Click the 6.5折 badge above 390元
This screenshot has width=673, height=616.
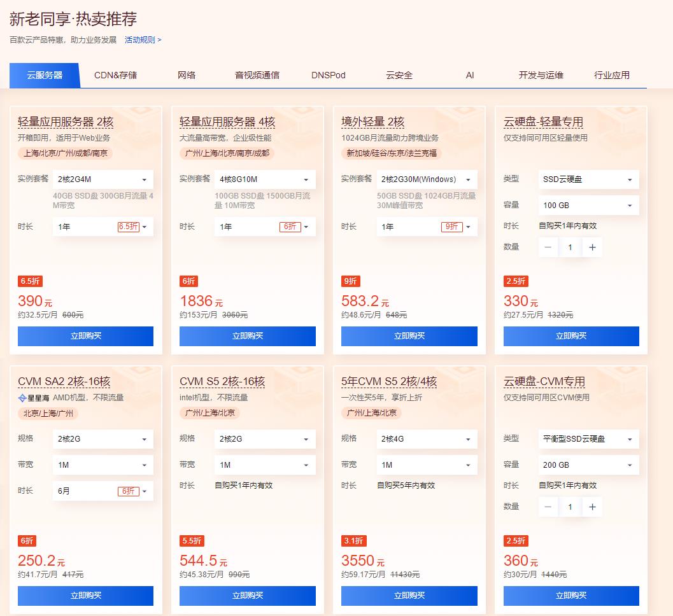point(30,281)
